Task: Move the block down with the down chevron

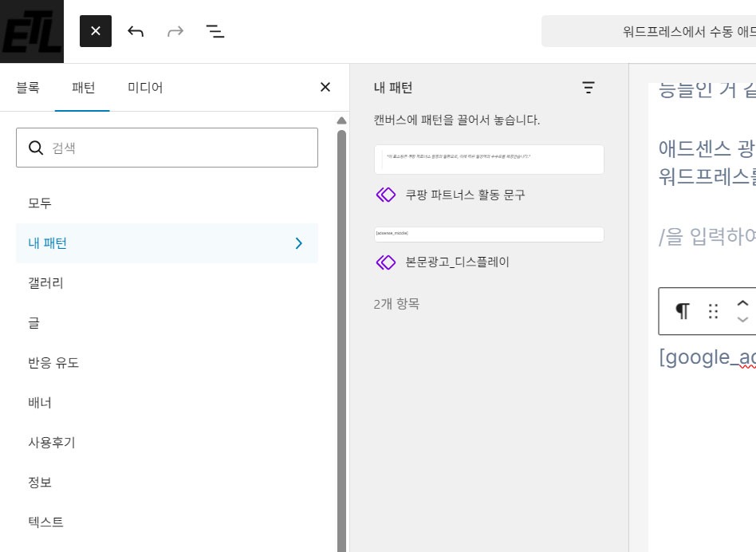Action: (743, 320)
